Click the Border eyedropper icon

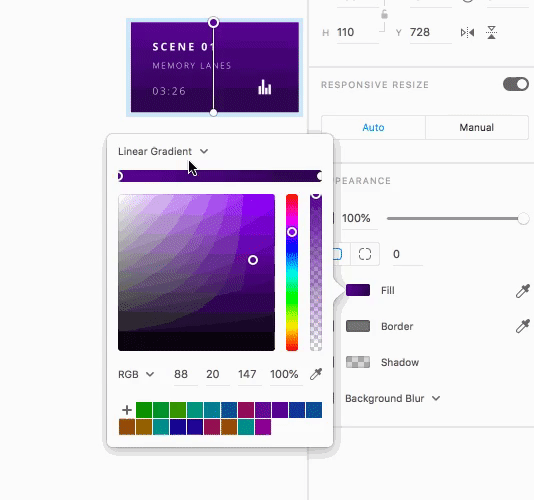pos(523,326)
